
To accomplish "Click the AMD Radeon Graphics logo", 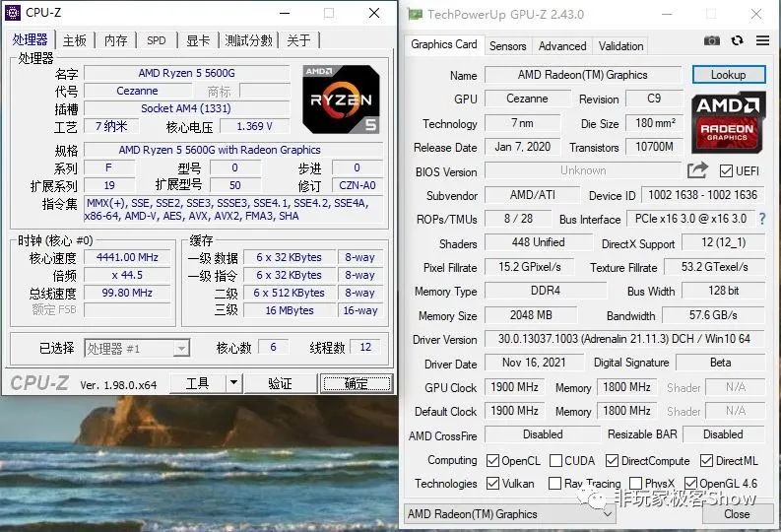I will coord(728,122).
